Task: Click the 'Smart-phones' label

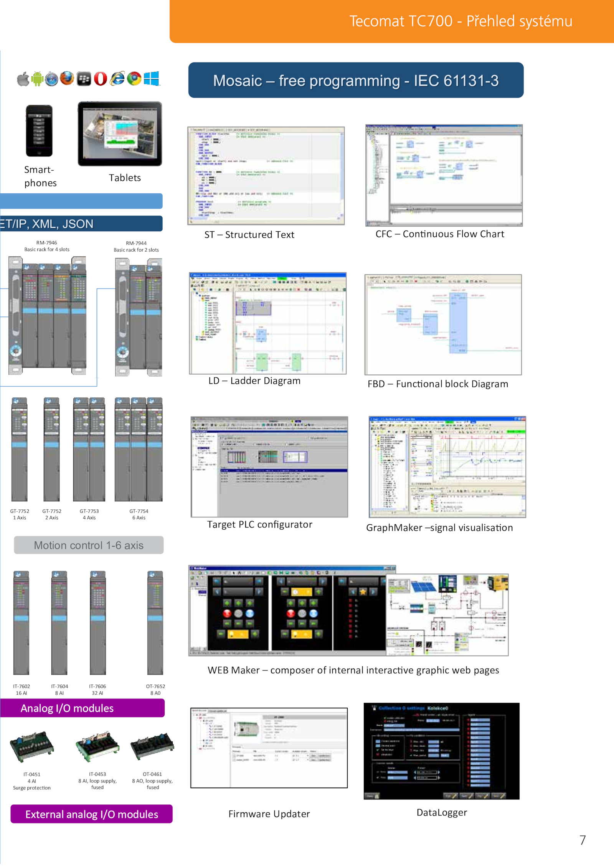Action: [x=40, y=176]
